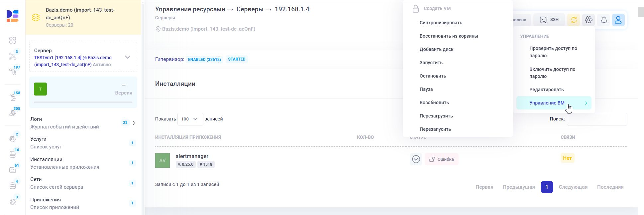This screenshot has height=215, width=644.
Task: Click the Поиск search input field
Action: pyautogui.click(x=597, y=119)
